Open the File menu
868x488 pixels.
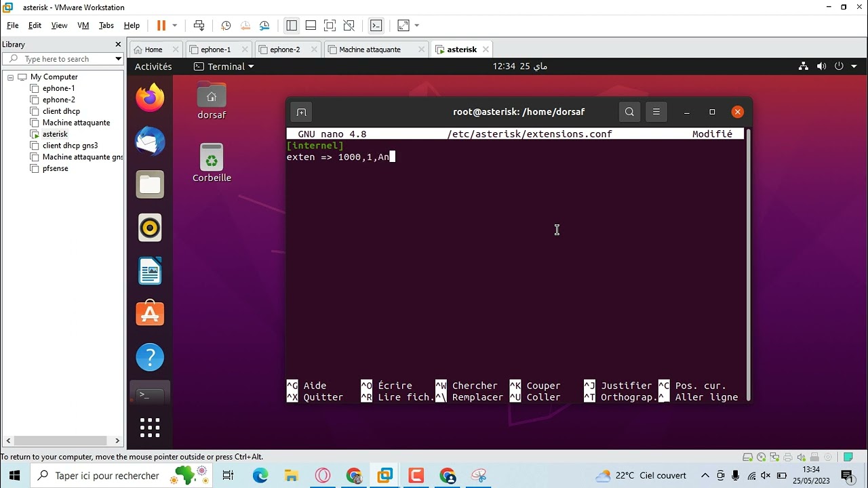[13, 26]
